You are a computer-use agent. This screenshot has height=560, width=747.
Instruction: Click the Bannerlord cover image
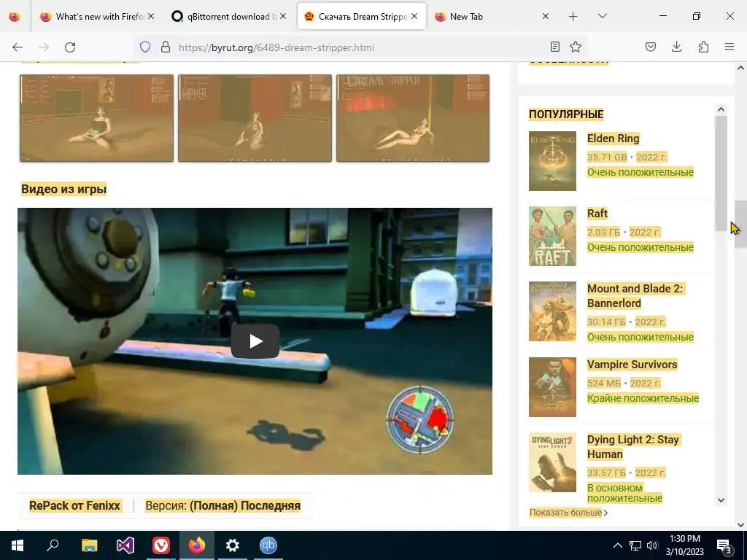click(553, 311)
